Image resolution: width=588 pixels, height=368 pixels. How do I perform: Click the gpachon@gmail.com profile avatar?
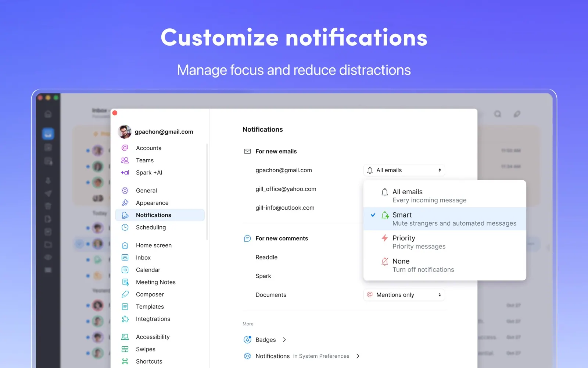pyautogui.click(x=125, y=131)
